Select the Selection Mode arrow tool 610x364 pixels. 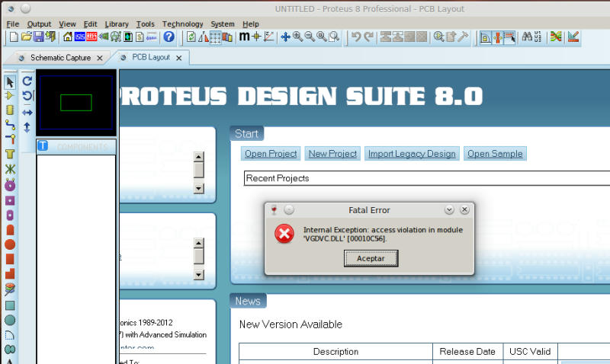coord(10,82)
